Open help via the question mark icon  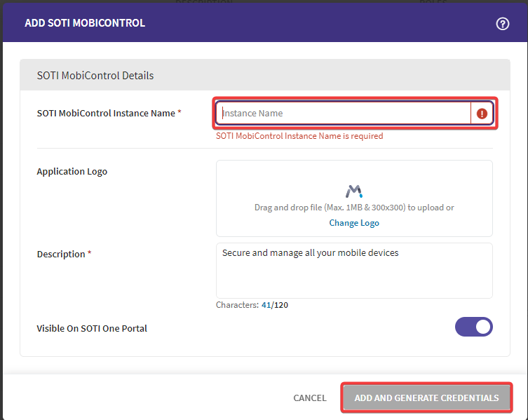(503, 24)
